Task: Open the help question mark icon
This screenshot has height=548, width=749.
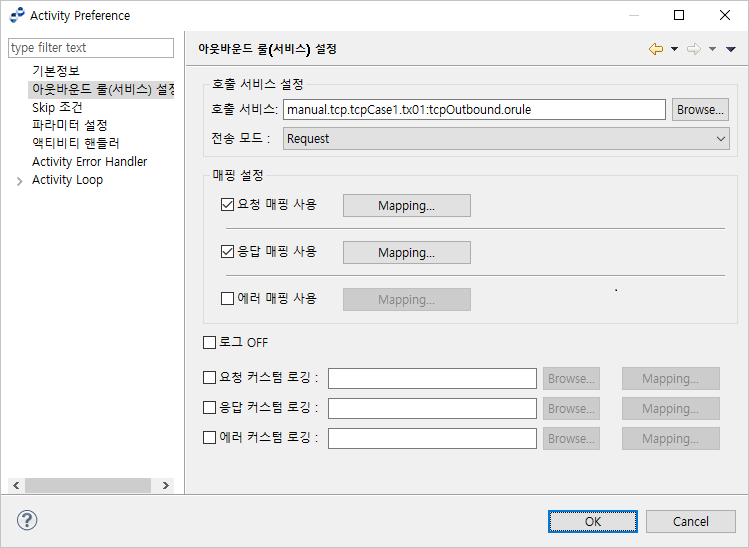Action: [x=27, y=521]
